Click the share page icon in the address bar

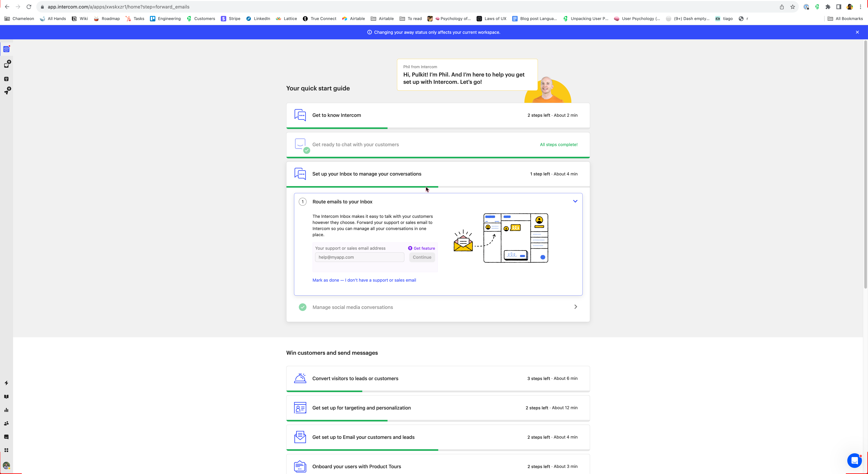tap(782, 7)
